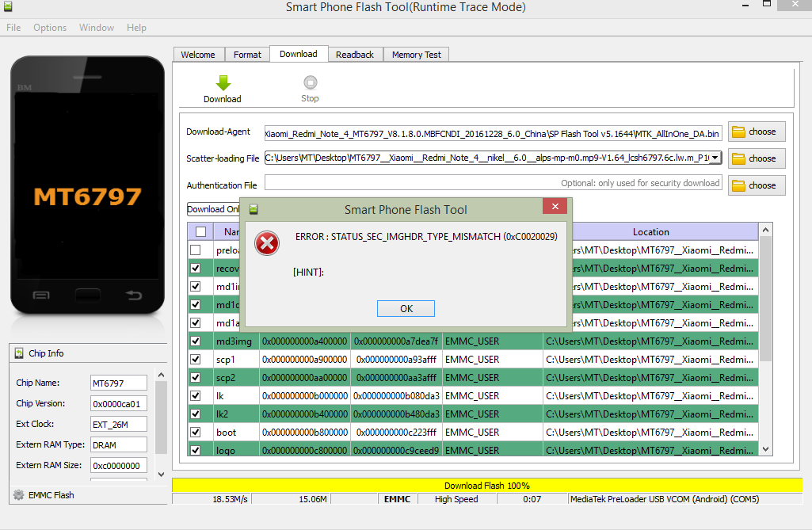Switch to the Readback tab
Image resolution: width=812 pixels, height=530 pixels.
pyautogui.click(x=355, y=55)
